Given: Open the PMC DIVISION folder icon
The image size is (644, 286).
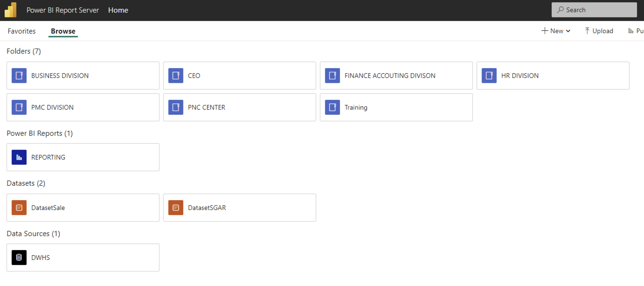Looking at the screenshot, I should coord(19,107).
